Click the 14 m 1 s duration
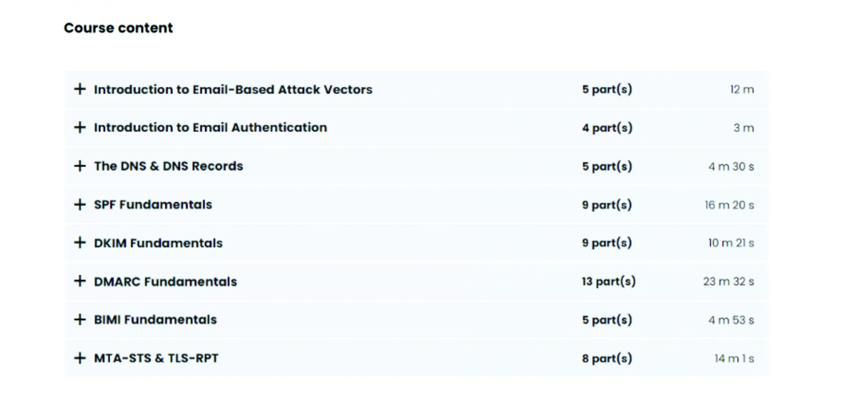 coord(734,359)
